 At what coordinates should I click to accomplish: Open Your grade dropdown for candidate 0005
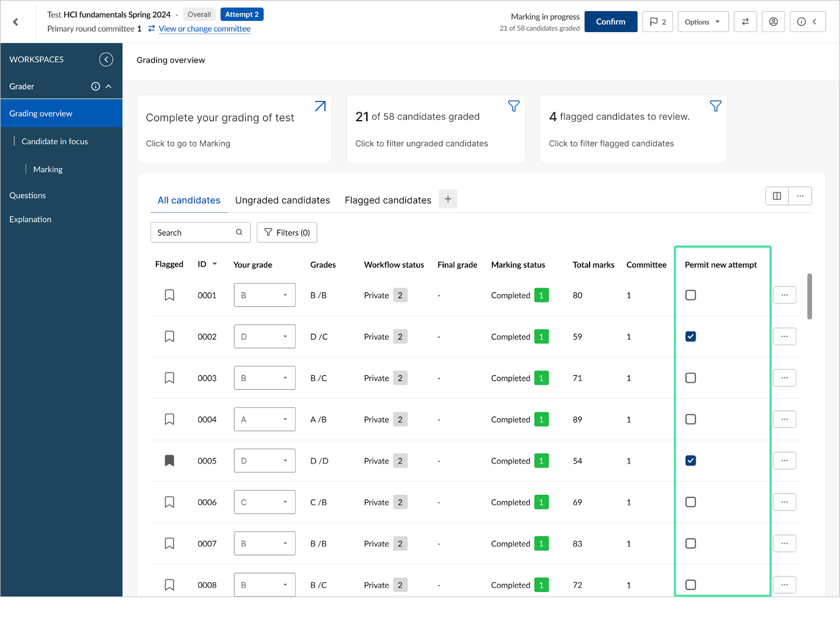265,461
